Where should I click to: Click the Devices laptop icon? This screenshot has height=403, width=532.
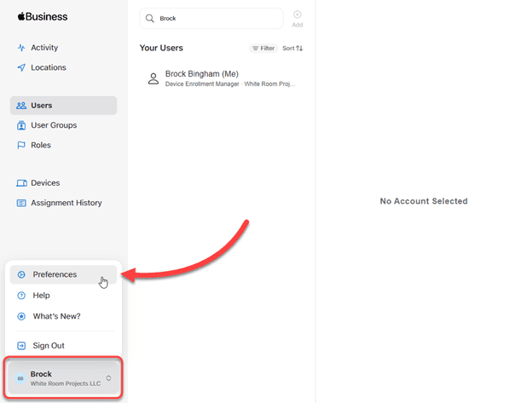[21, 183]
